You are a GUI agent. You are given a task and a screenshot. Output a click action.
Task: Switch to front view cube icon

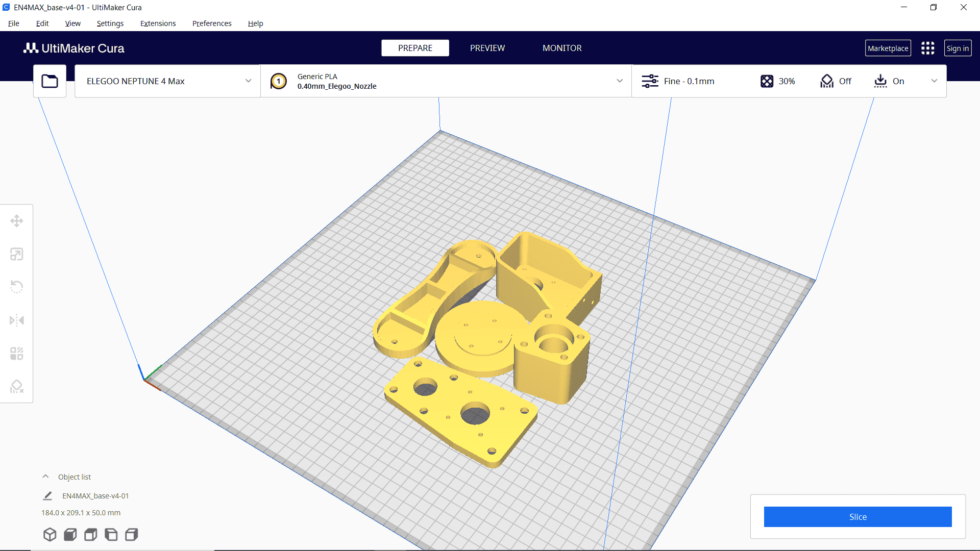(x=70, y=534)
